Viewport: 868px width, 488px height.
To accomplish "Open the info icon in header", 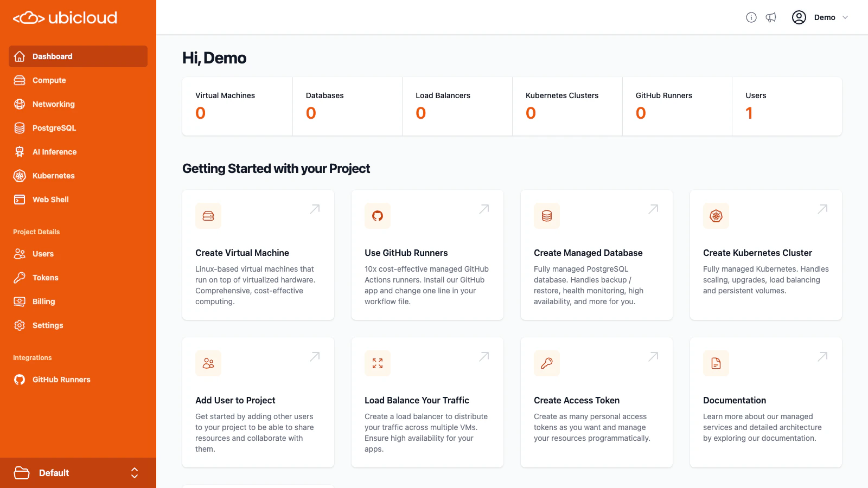I will coord(751,17).
